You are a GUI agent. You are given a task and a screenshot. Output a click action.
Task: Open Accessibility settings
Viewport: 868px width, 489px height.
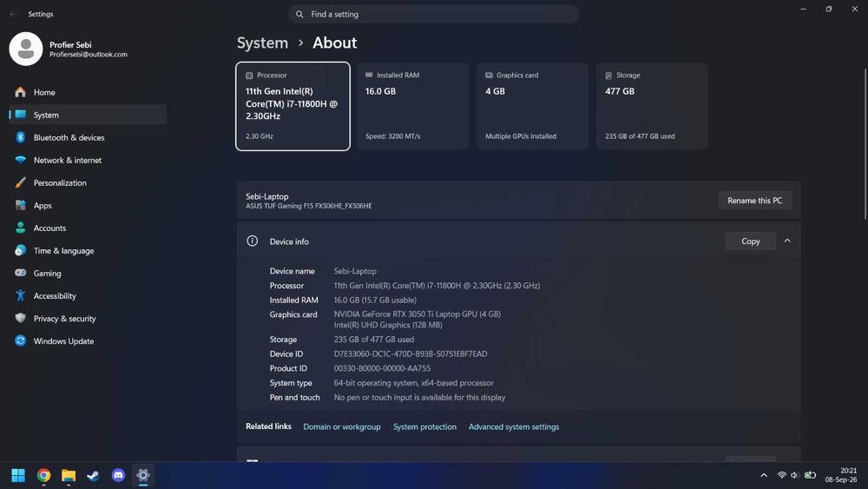pos(88,295)
